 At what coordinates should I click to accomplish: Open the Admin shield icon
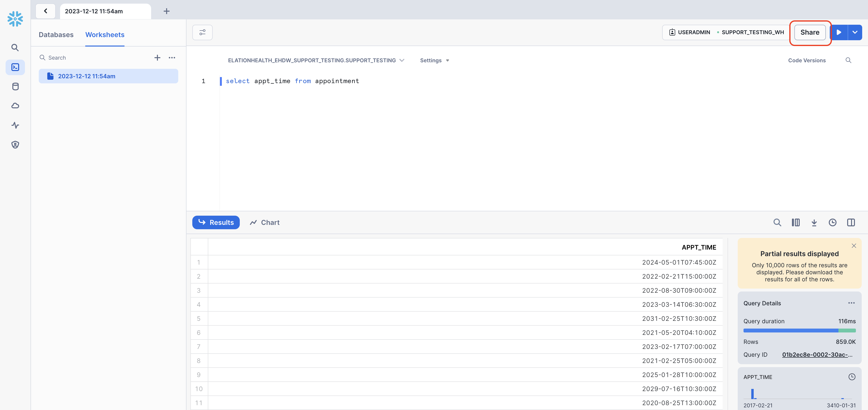15,145
